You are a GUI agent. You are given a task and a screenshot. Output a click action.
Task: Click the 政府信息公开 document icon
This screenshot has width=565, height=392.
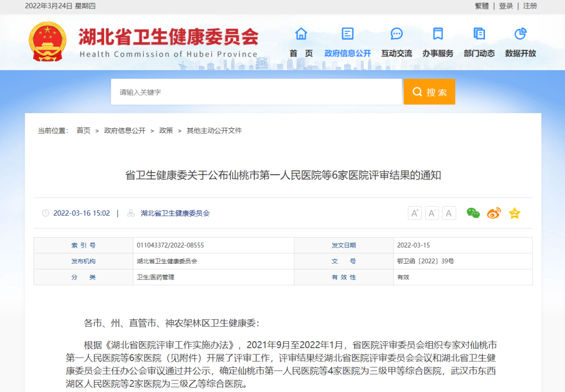click(347, 34)
